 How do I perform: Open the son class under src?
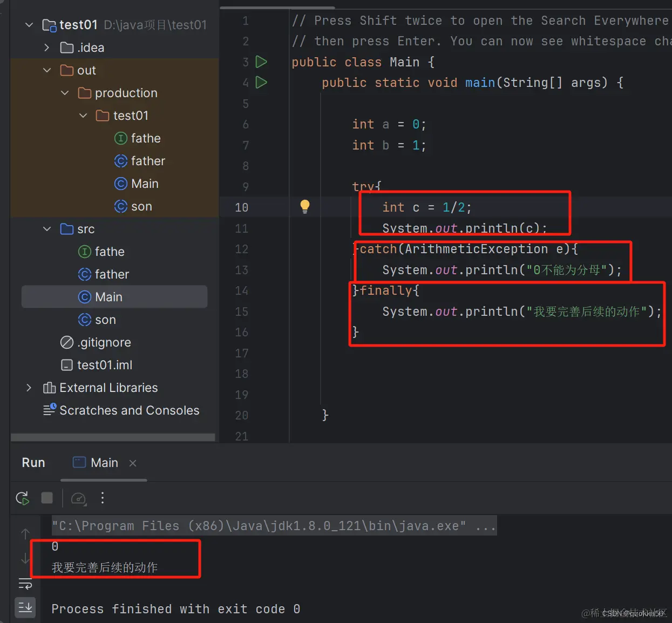[x=97, y=320]
